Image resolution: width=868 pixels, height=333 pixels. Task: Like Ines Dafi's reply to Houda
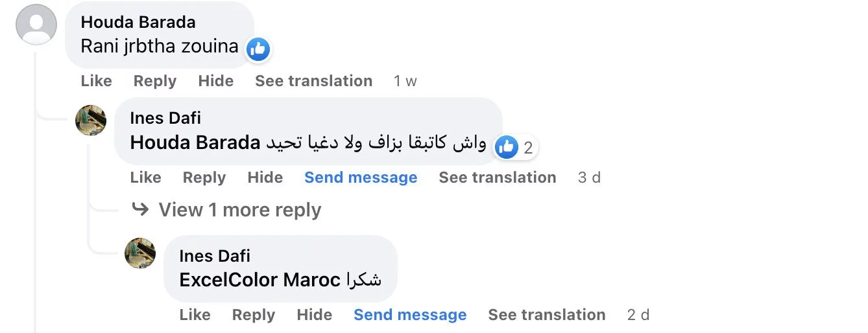tap(145, 178)
